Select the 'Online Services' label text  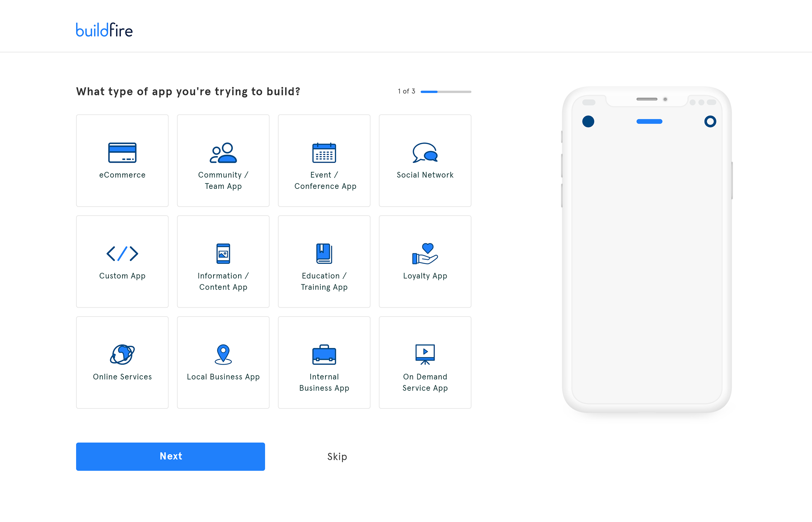click(x=122, y=377)
